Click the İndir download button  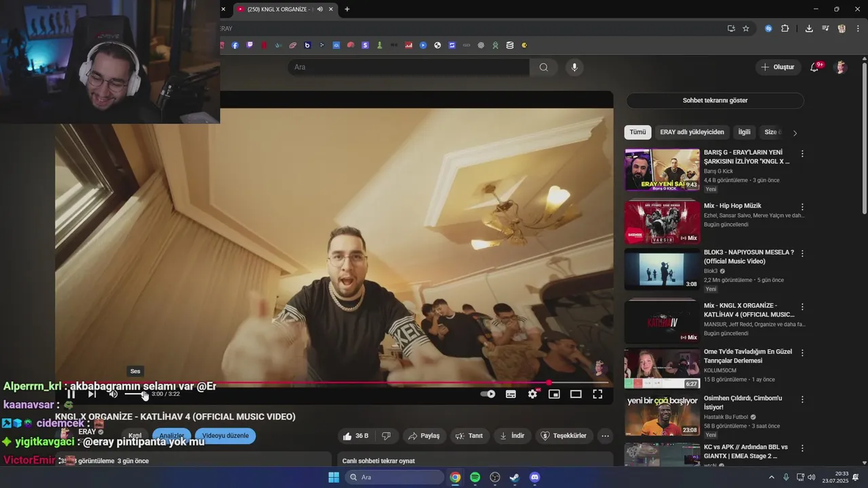(512, 436)
